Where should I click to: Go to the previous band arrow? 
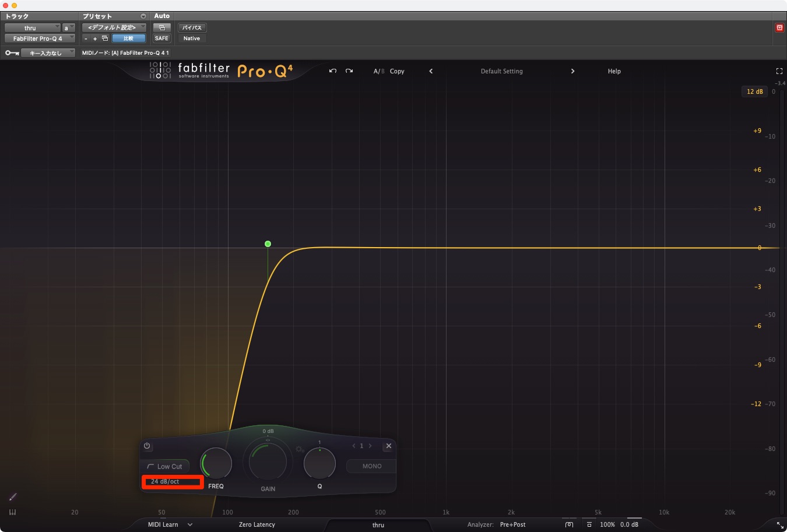[x=353, y=446]
